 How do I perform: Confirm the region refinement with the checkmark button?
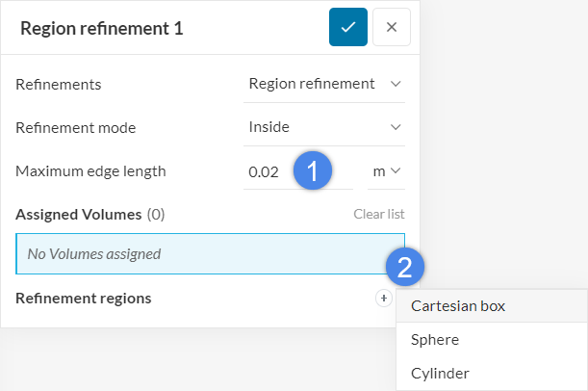[x=348, y=27]
